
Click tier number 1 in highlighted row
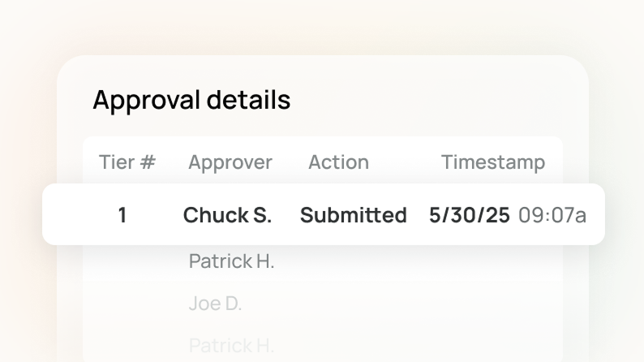pos(122,215)
